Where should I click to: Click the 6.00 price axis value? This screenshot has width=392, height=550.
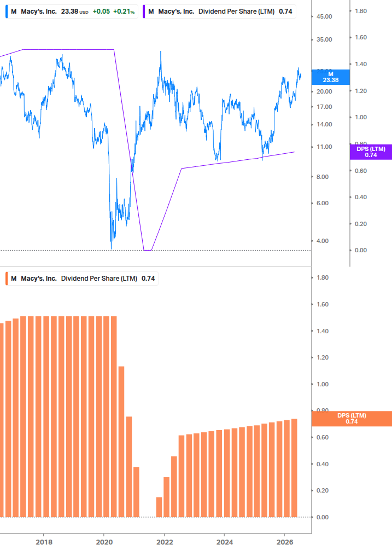point(322,204)
